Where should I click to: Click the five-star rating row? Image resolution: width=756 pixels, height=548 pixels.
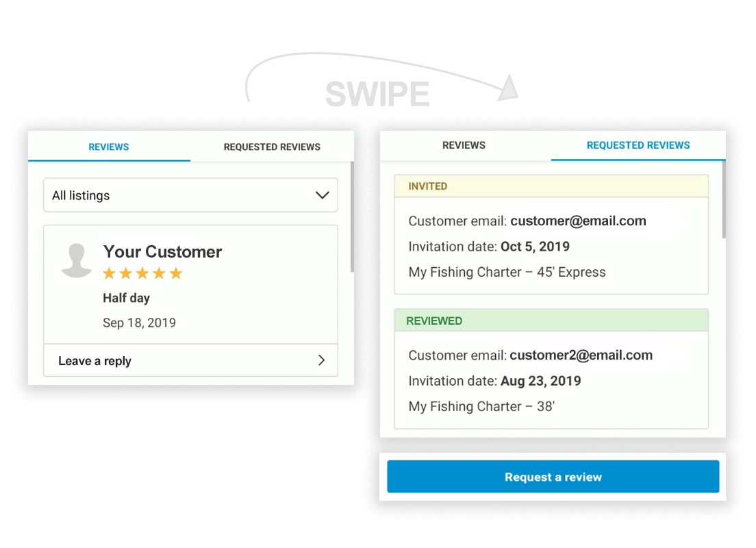click(142, 274)
